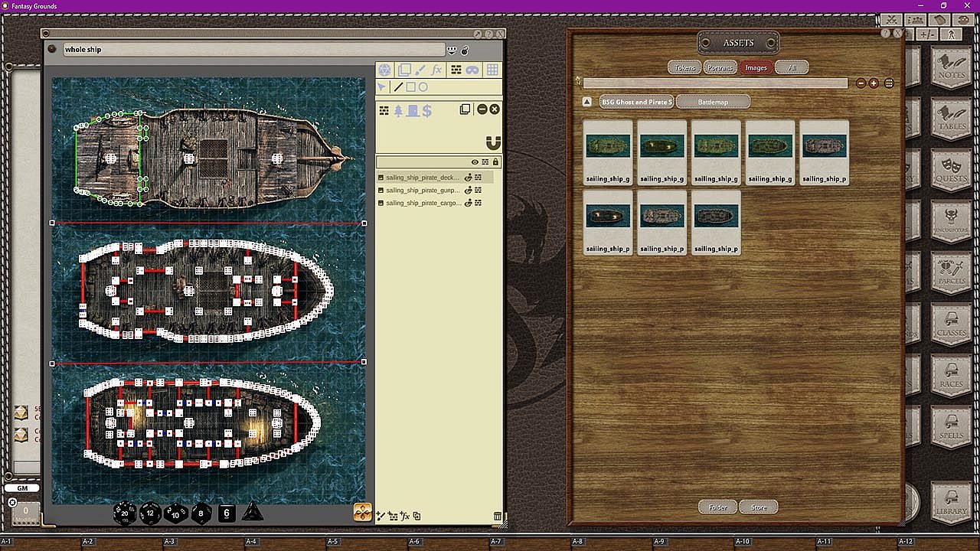The width and height of the screenshot is (980, 551).
Task: Click the add layer icon at panel bottom
Action: [381, 516]
